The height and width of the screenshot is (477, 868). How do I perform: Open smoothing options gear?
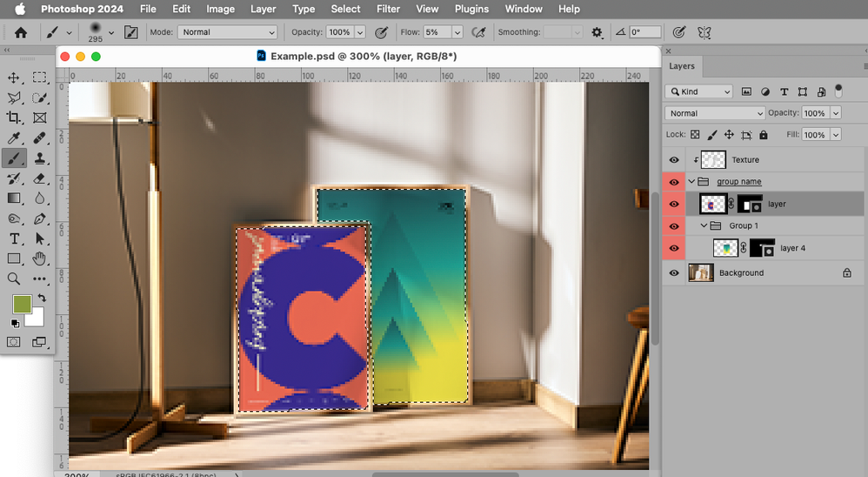pos(596,33)
